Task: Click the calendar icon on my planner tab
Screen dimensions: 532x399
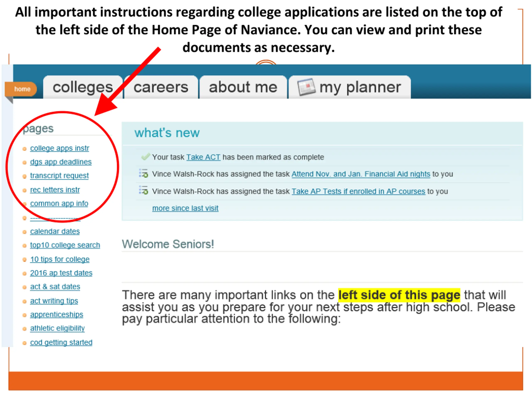Action: 306,87
